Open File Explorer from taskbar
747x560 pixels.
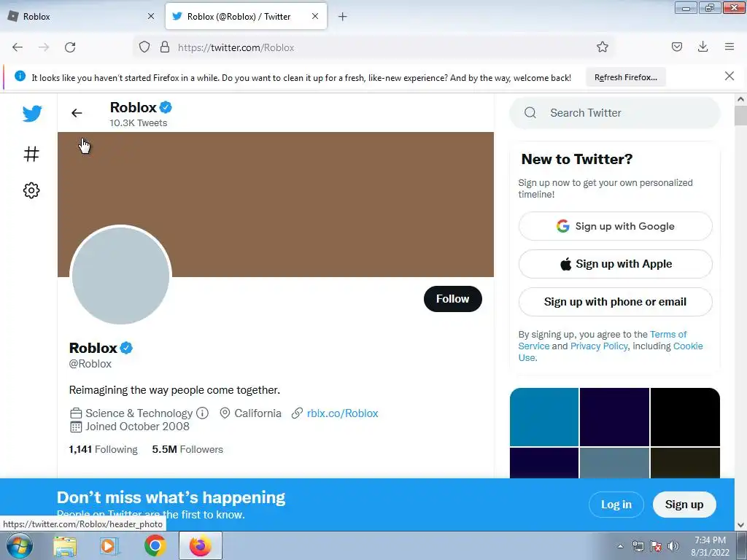(x=65, y=545)
